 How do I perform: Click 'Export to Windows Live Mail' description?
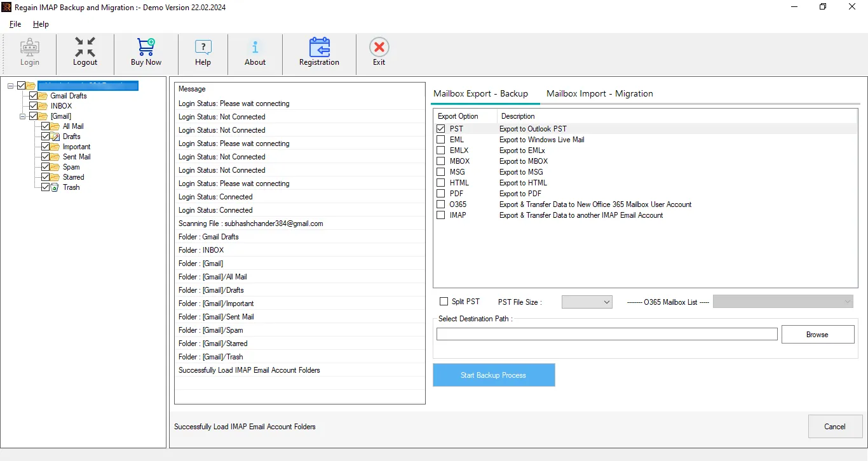tap(541, 140)
